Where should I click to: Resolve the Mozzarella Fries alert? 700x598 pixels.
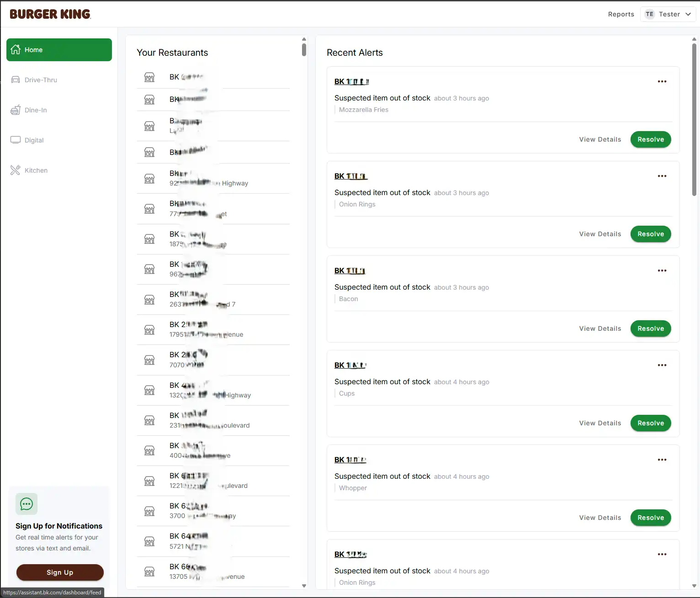click(x=651, y=139)
